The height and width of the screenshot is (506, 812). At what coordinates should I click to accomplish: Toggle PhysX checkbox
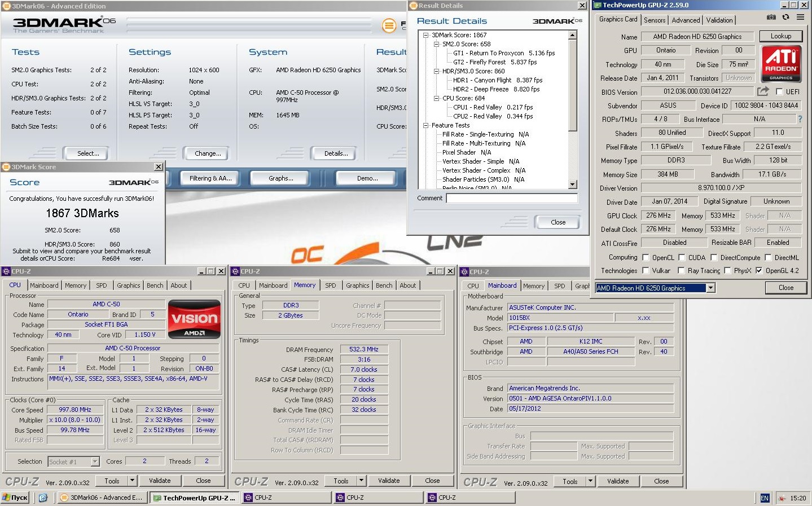727,271
